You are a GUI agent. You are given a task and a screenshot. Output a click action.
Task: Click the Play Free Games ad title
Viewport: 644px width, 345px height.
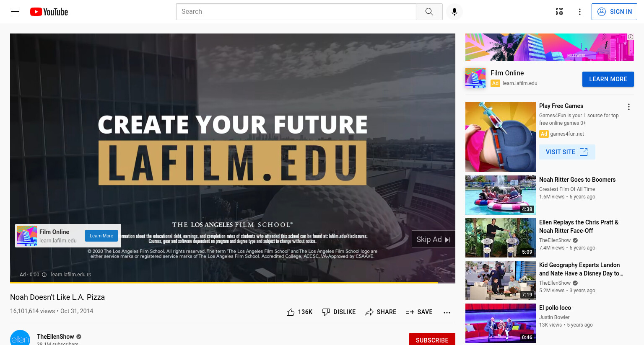[561, 106]
